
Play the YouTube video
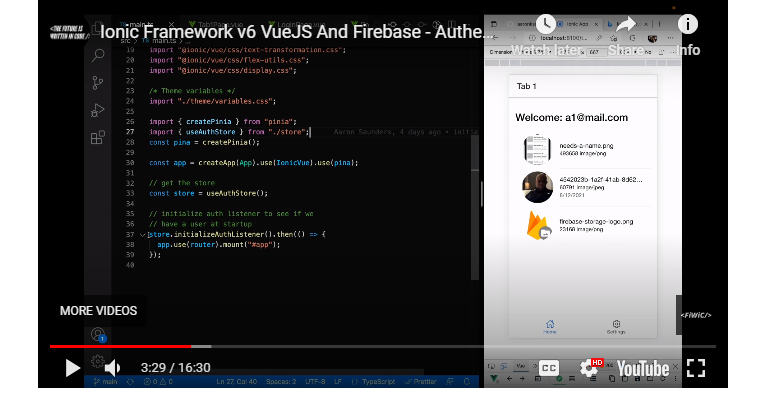coord(72,368)
